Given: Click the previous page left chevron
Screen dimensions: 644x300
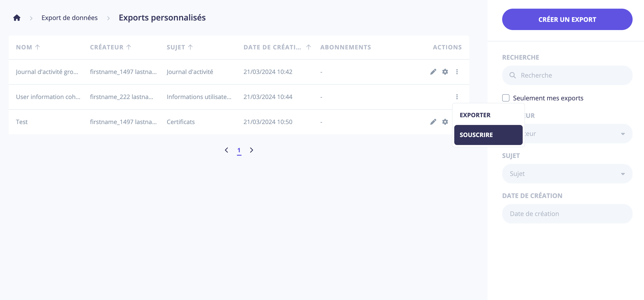Looking at the screenshot, I should (x=226, y=150).
